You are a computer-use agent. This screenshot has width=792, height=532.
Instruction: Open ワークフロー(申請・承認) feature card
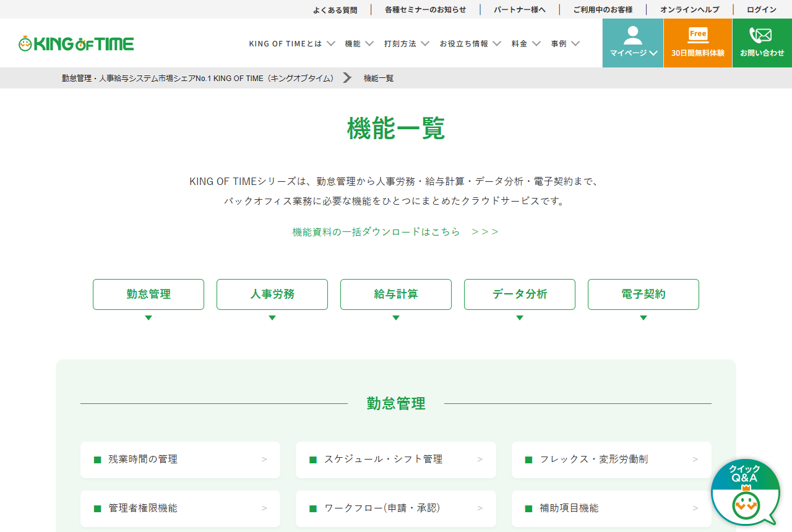click(396, 508)
